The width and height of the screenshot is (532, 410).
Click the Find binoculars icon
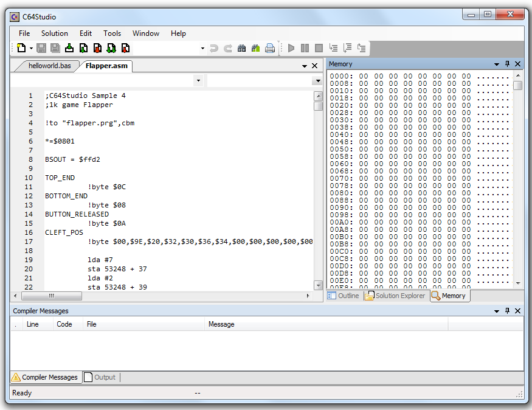click(241, 48)
